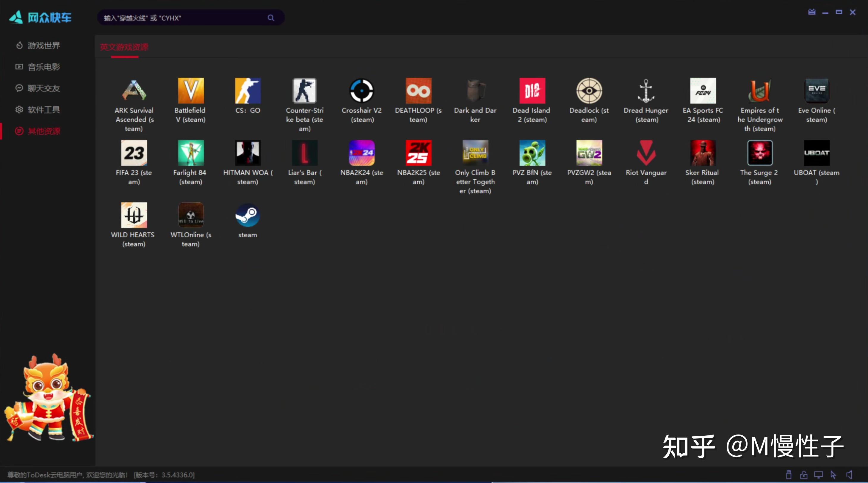Click the speaker icon in status bar
The width and height of the screenshot is (868, 483).
point(849,475)
